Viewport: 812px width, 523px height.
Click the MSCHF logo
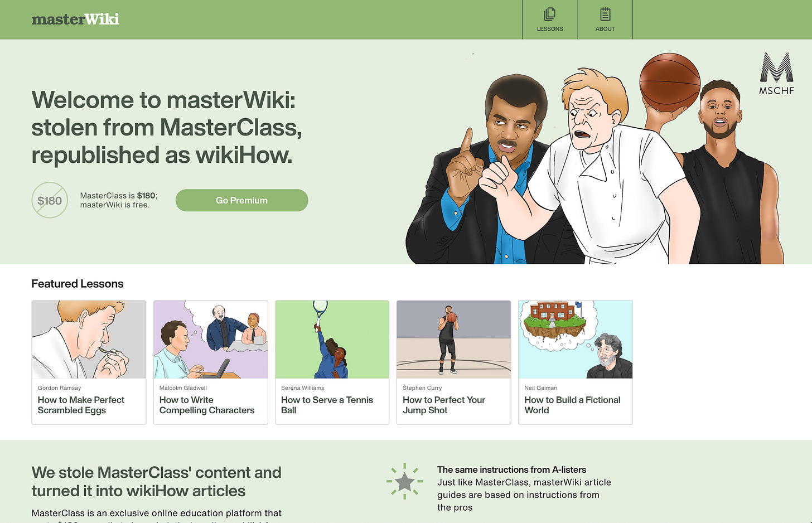776,74
